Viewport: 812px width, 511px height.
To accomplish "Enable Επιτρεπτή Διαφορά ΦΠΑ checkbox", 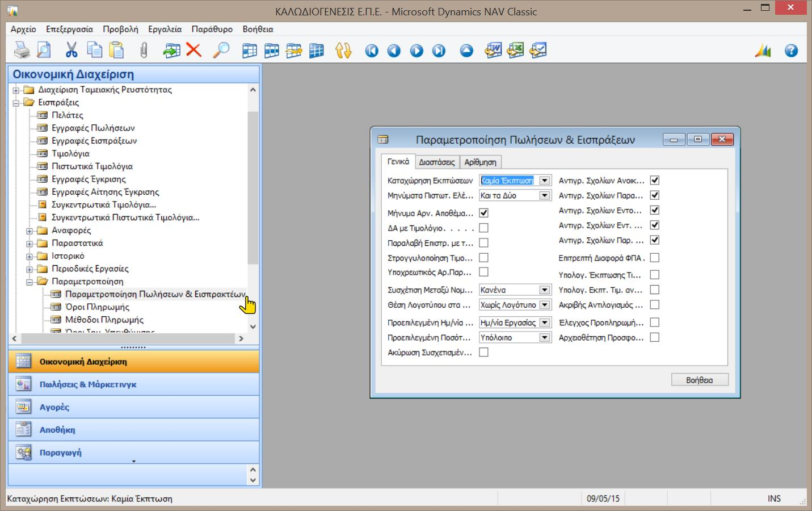I will [654, 257].
